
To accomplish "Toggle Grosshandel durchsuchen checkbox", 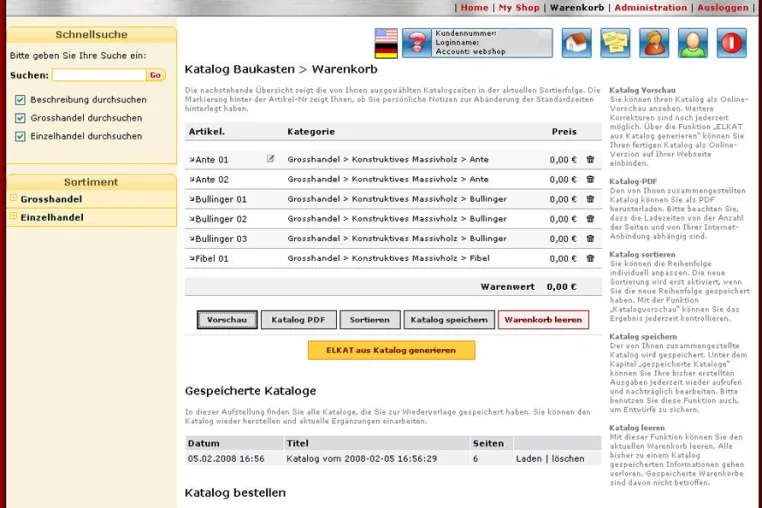I will pyautogui.click(x=20, y=118).
